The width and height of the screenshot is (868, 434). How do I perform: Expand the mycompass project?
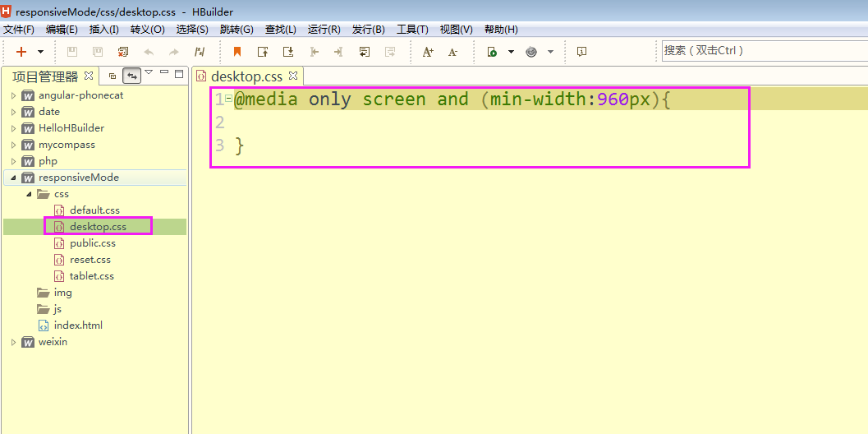(14, 145)
